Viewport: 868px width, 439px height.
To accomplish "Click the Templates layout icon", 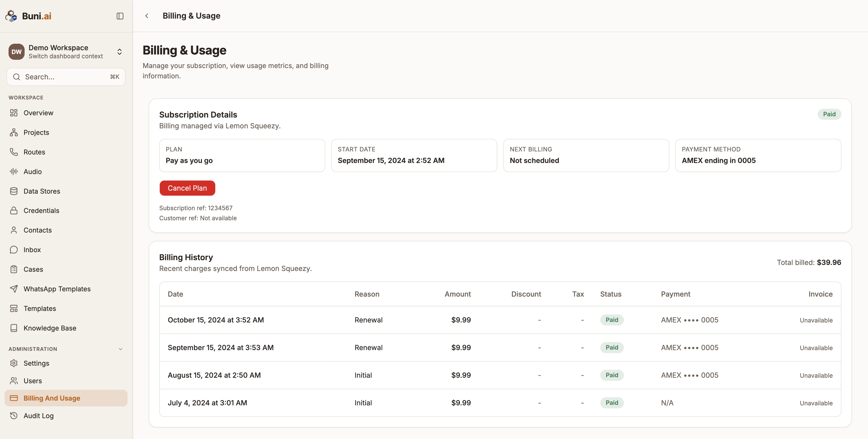I will (14, 308).
